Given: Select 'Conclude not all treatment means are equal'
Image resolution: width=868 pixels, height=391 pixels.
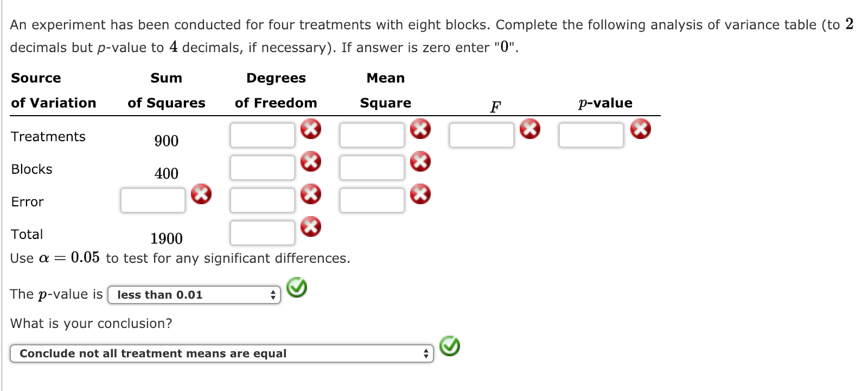Looking at the screenshot, I should click(153, 353).
